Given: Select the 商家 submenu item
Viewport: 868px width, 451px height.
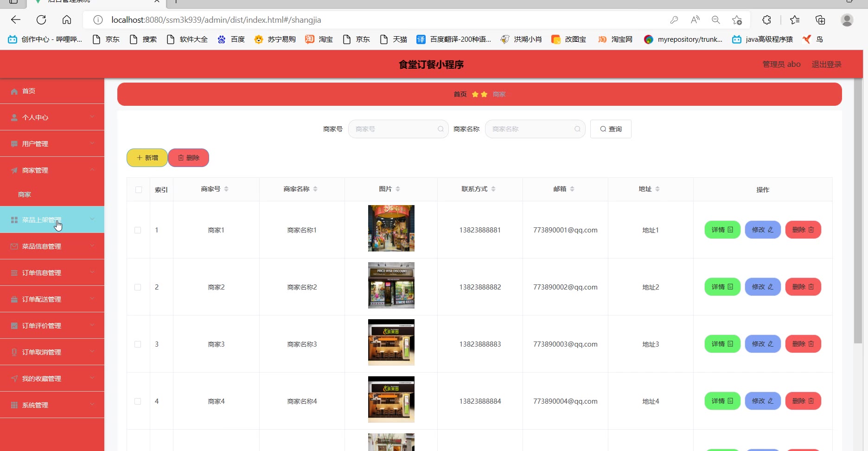Looking at the screenshot, I should click(x=25, y=194).
